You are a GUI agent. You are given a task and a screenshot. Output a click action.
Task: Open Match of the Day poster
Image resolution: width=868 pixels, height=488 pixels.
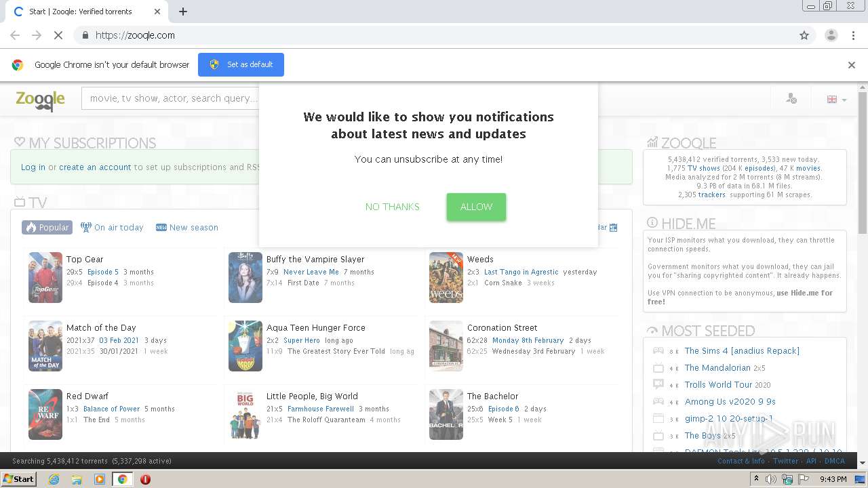45,346
